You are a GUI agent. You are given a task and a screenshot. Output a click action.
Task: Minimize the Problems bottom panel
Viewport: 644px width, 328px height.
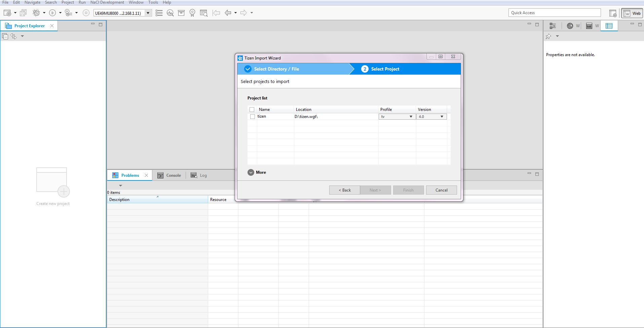click(529, 174)
